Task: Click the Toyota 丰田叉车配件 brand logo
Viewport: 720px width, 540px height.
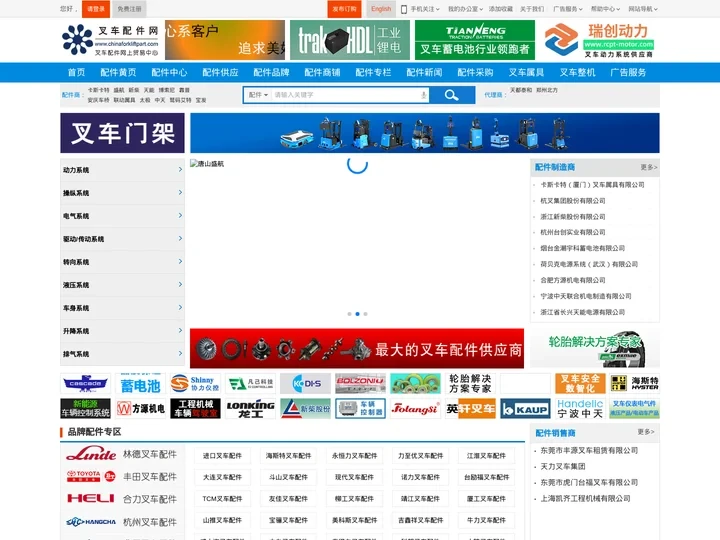Action: (91, 476)
